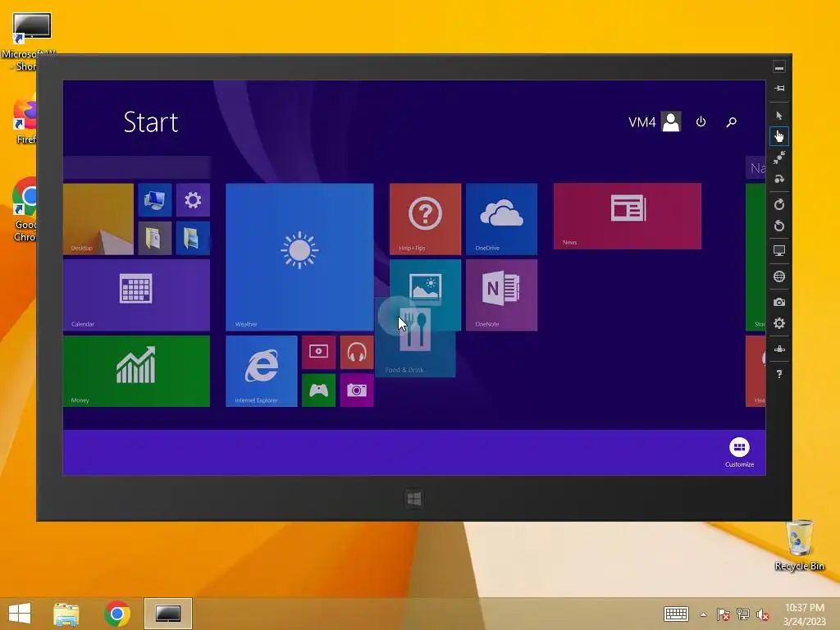Open Start screen search

(731, 122)
